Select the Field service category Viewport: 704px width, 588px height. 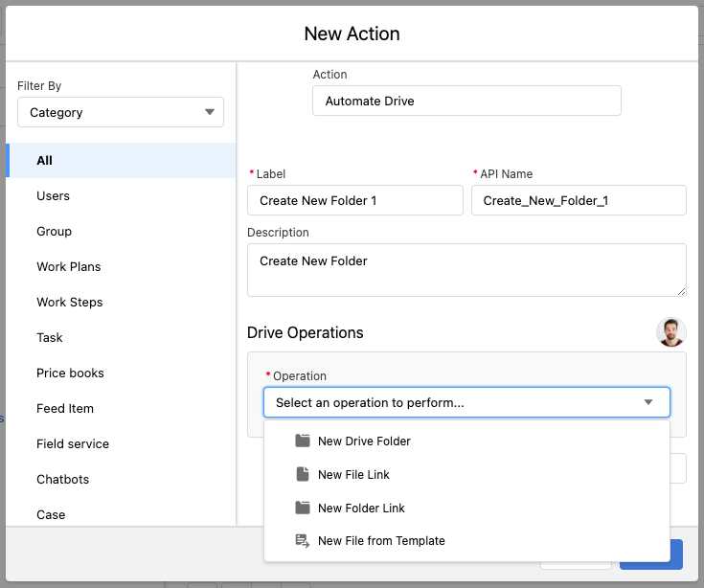73,443
